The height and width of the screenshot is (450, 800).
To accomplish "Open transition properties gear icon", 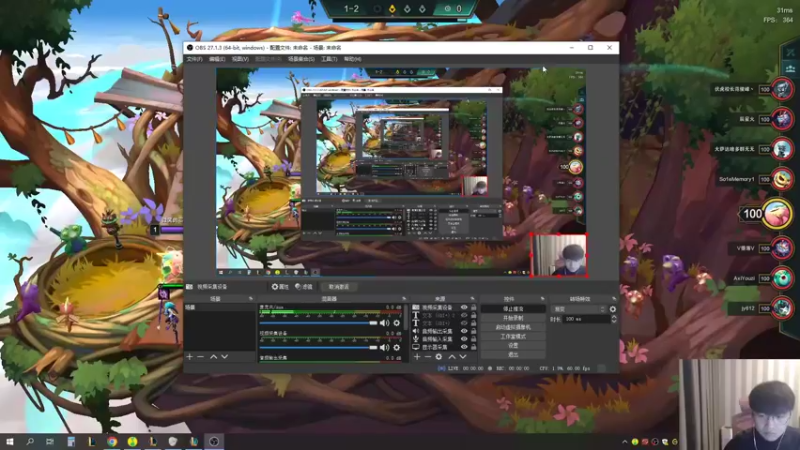I will point(613,309).
